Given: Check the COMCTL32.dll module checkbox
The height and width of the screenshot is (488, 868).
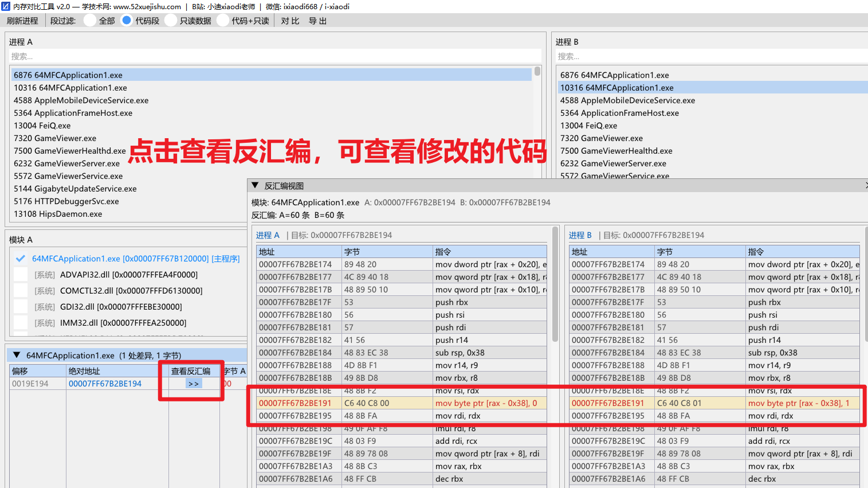Looking at the screenshot, I should [x=21, y=291].
